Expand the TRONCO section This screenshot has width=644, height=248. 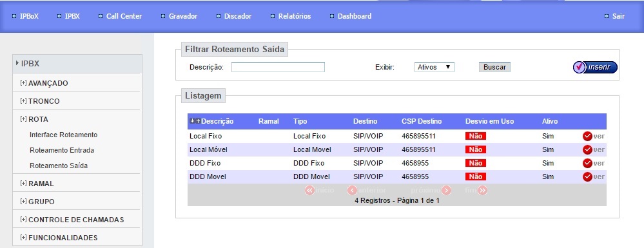pyautogui.click(x=40, y=101)
